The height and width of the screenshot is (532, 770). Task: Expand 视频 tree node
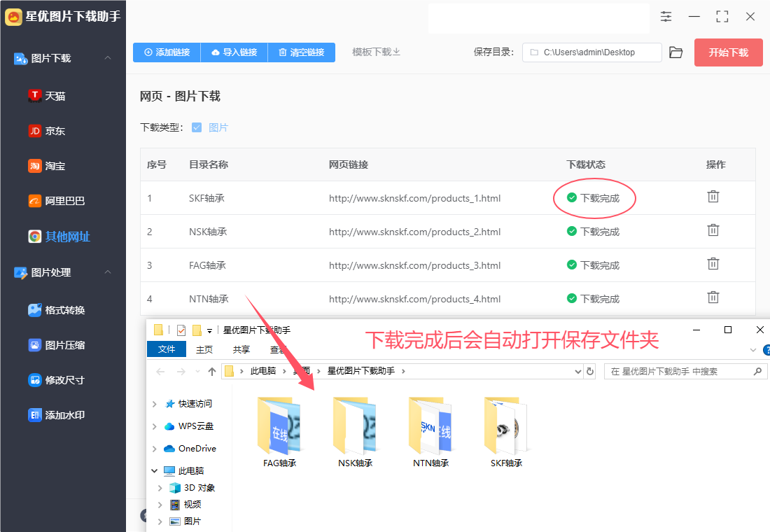coord(160,505)
